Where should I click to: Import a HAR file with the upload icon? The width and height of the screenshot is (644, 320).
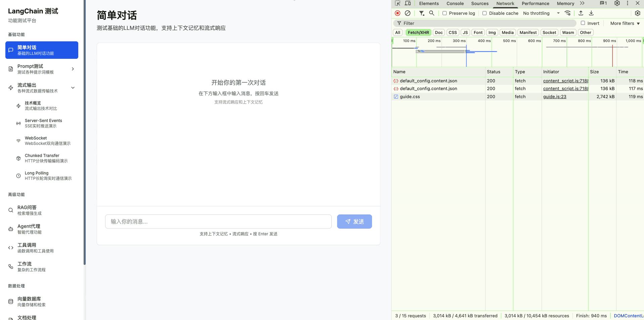tap(581, 13)
